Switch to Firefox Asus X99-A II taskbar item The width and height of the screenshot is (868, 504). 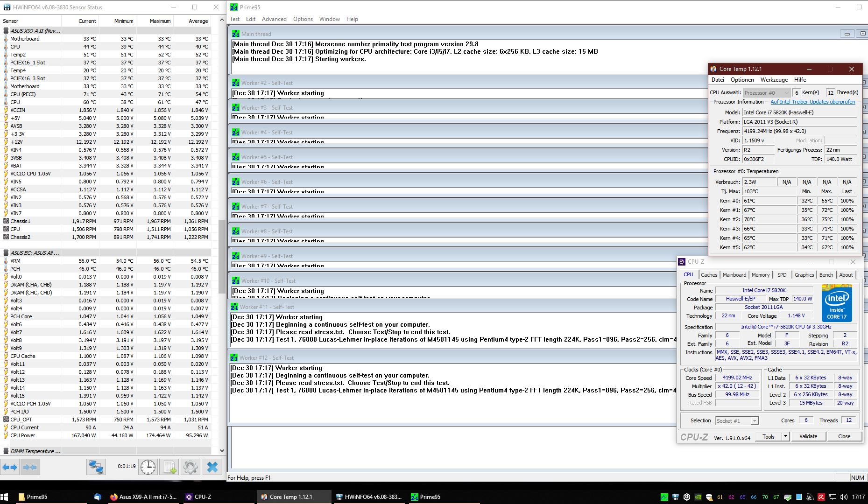tap(143, 497)
